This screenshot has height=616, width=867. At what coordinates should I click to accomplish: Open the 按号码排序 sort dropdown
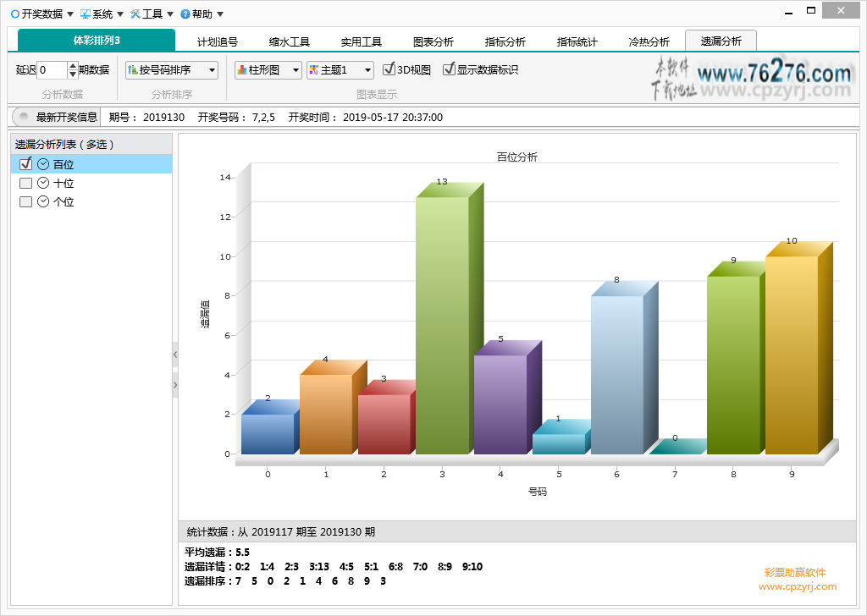click(x=171, y=70)
